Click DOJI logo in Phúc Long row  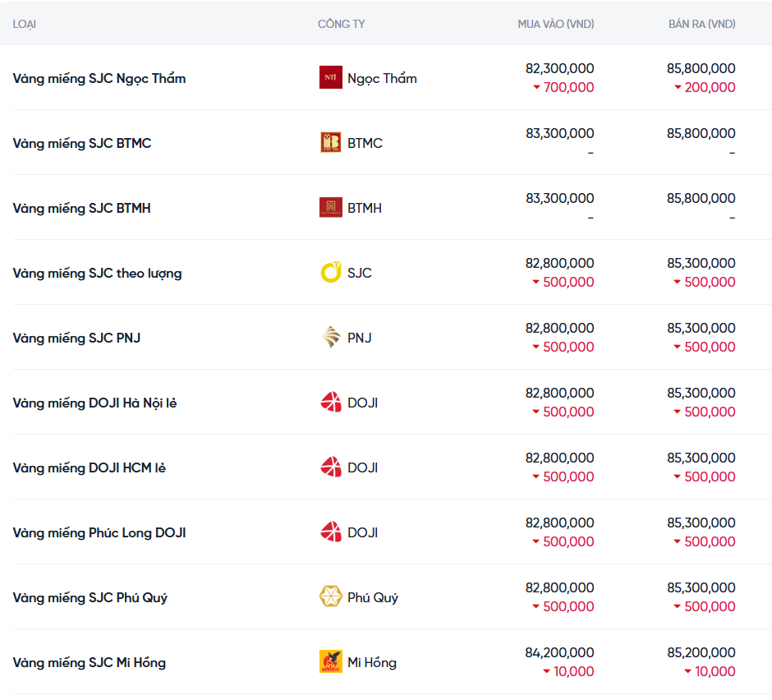(330, 532)
